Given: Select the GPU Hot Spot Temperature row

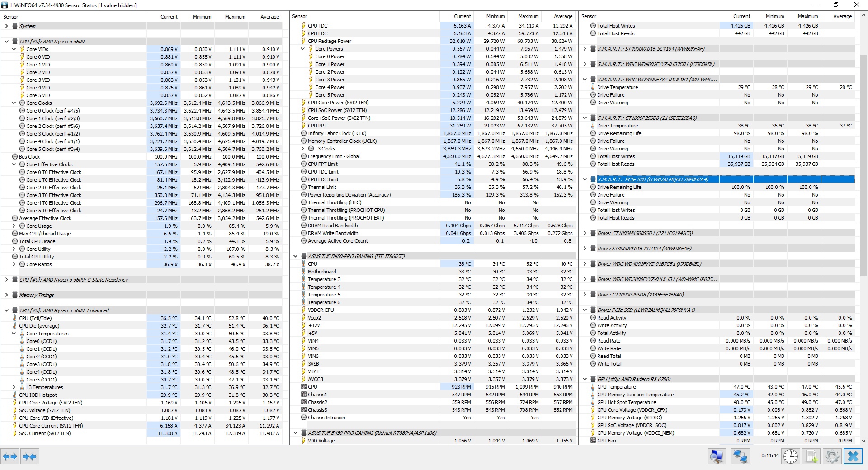Looking at the screenshot, I should coord(717,402).
